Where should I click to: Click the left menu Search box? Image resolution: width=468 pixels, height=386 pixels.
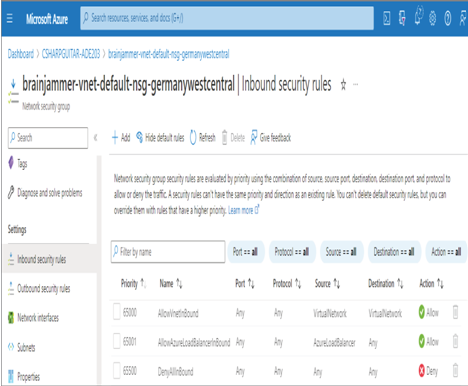click(48, 138)
